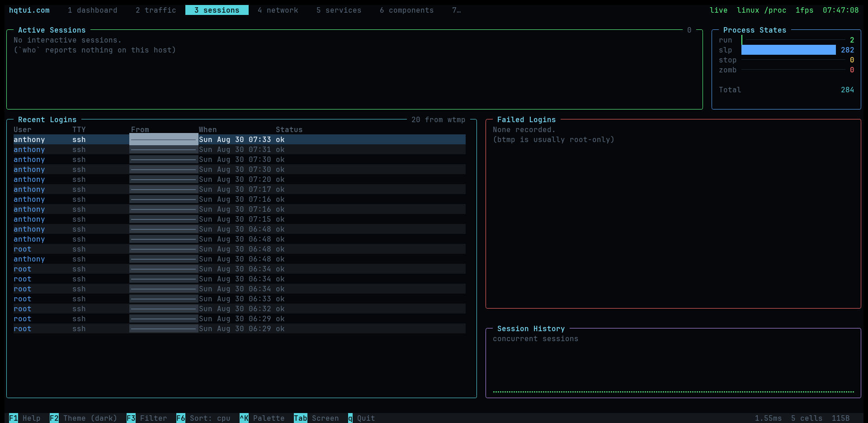Select the anthony login at 07:31
868x423 pixels.
coord(240,149)
